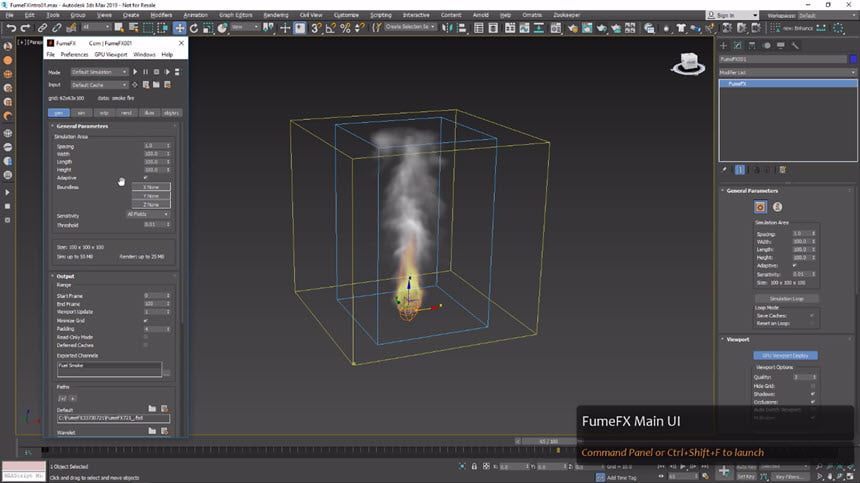Open the Motion tab in Command Panel
Screen dimensions: 860x483
(x=767, y=46)
